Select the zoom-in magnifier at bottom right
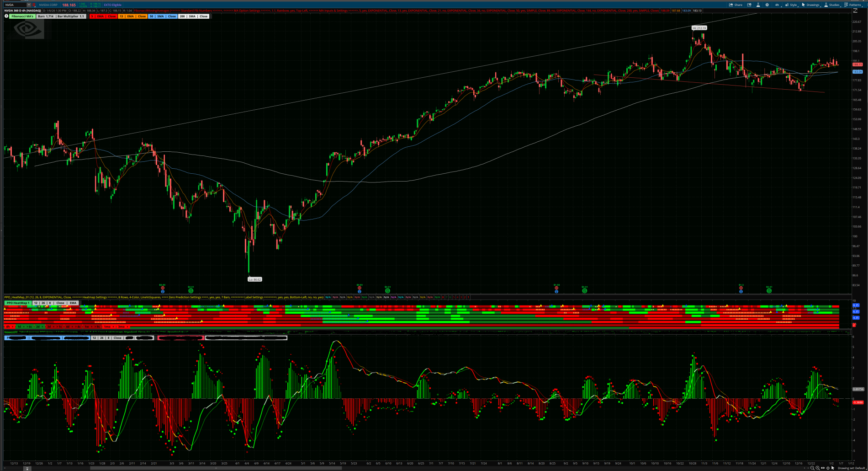 point(818,468)
